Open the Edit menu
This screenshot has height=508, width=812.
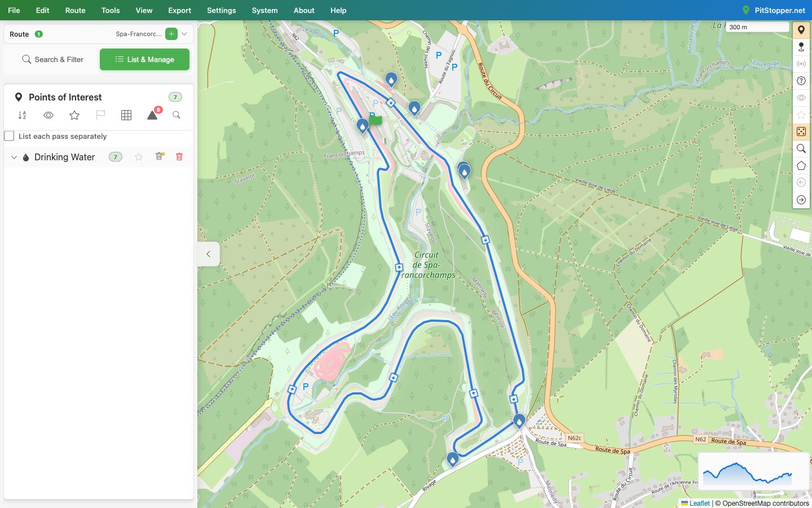[x=42, y=10]
